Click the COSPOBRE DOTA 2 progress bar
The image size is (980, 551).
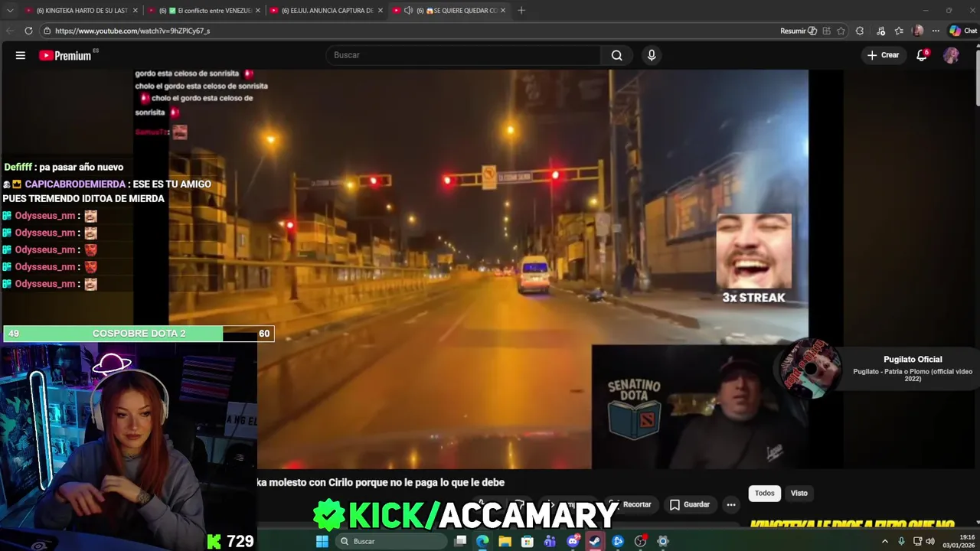139,334
